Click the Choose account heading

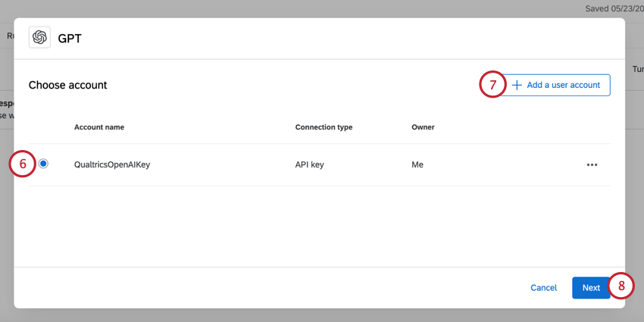pos(67,85)
